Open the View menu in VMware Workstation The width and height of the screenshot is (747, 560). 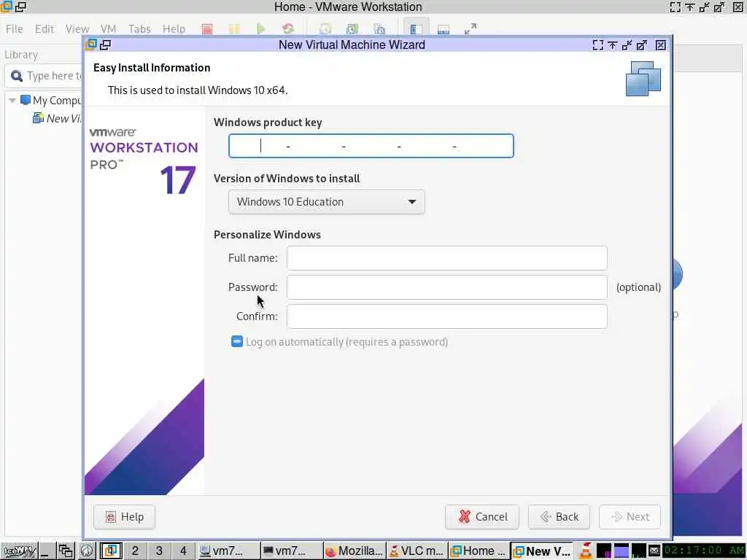pyautogui.click(x=77, y=29)
